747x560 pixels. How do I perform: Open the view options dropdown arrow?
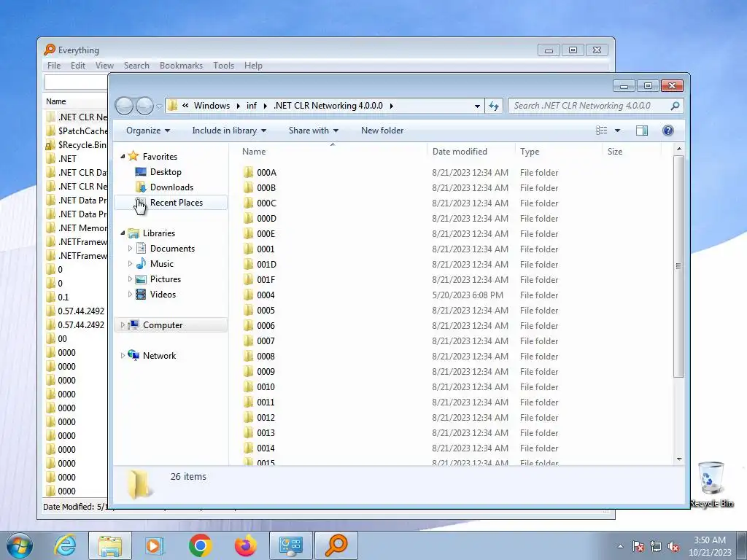pos(617,131)
